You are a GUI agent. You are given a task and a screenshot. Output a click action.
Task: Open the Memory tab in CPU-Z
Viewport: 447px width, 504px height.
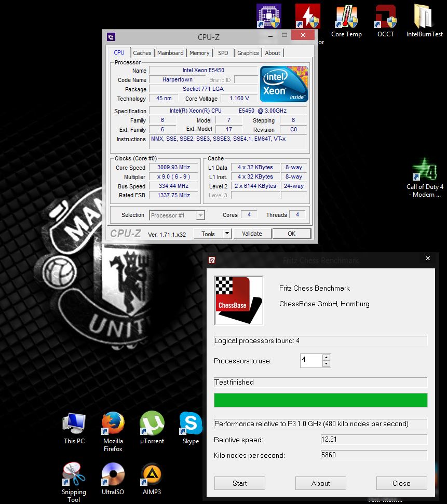199,53
